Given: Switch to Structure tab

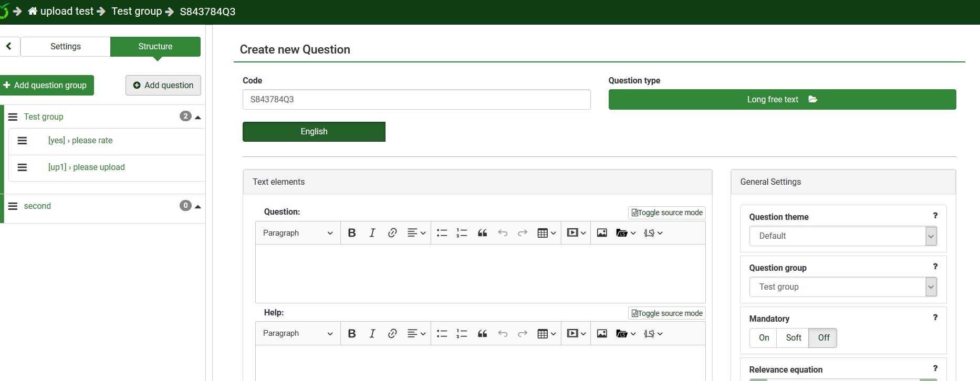Looking at the screenshot, I should click(x=155, y=47).
